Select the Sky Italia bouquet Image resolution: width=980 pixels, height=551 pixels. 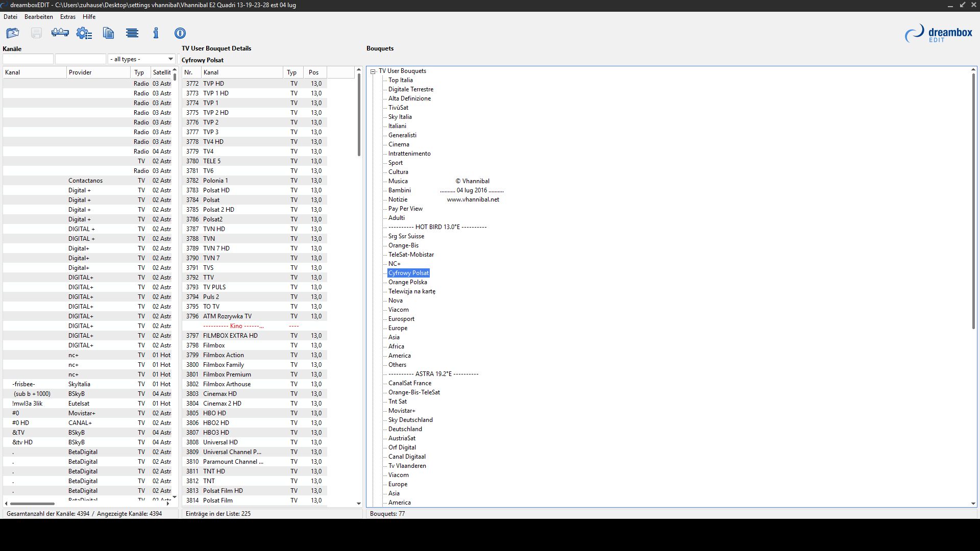coord(400,117)
